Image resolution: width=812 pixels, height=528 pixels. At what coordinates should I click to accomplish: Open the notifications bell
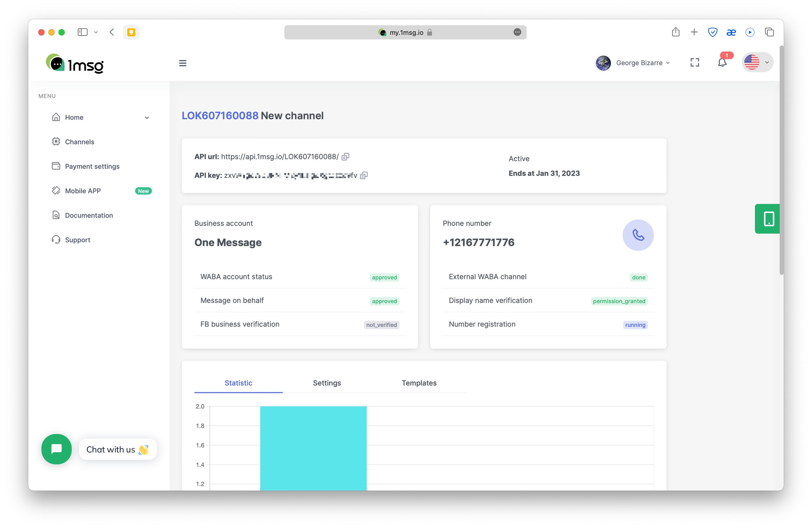click(722, 63)
